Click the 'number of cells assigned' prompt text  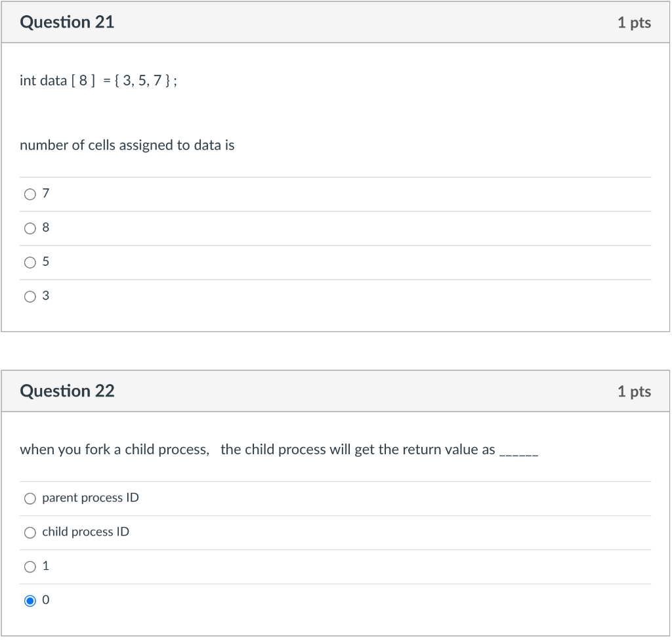[x=127, y=145]
